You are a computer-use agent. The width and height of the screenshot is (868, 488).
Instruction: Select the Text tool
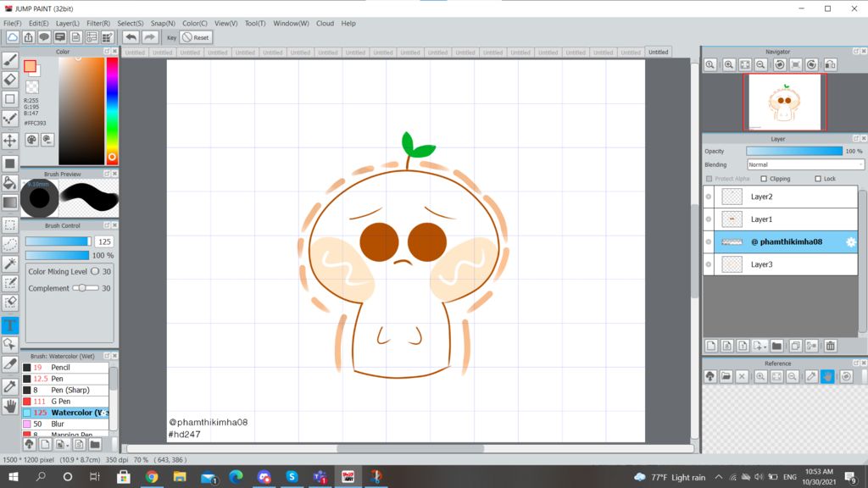click(x=10, y=325)
